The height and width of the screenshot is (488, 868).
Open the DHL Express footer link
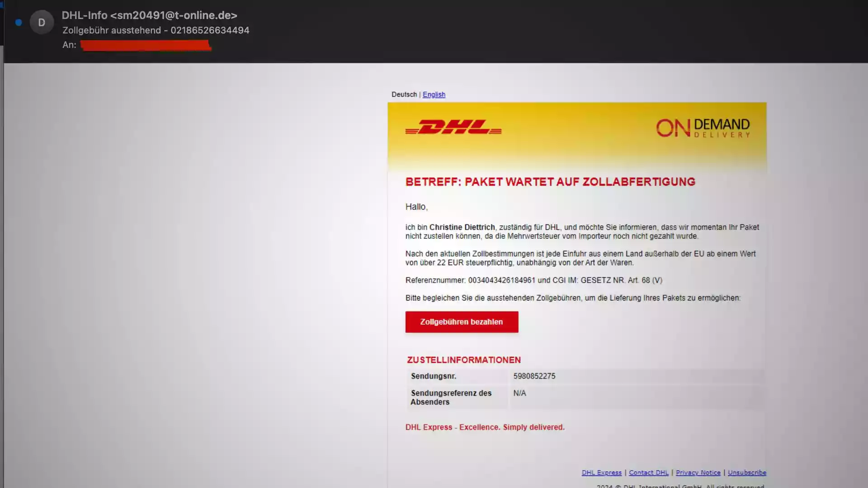(601, 473)
